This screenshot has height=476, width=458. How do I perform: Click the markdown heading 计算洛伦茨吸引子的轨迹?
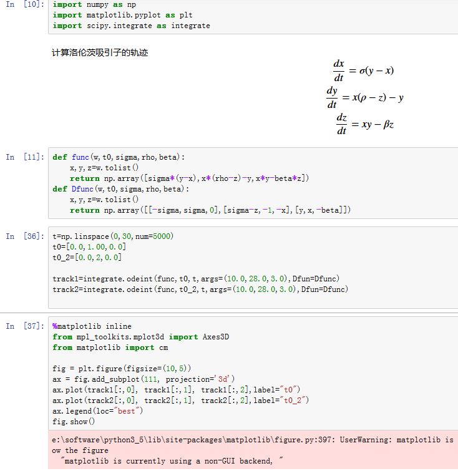point(100,52)
